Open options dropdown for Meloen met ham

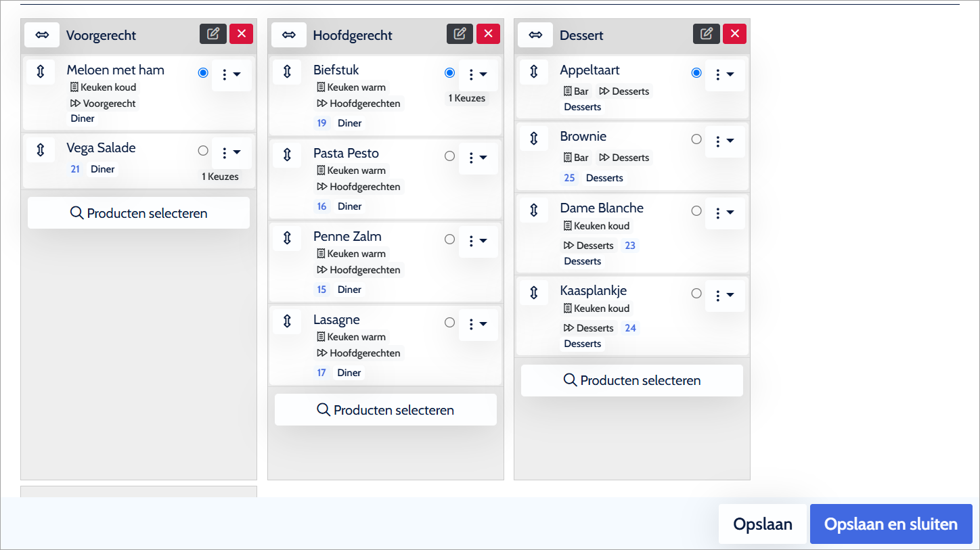231,74
